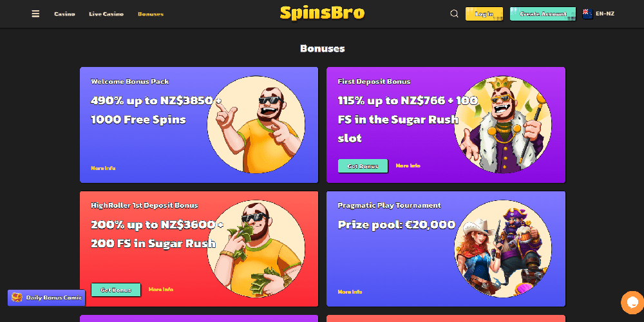
Task: Open the Live Casino menu item
Action: (106, 14)
